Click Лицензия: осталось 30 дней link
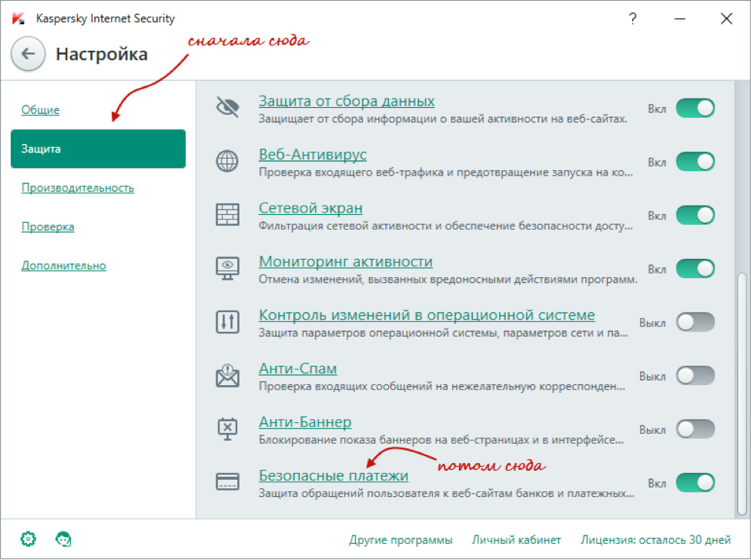 pos(655,540)
